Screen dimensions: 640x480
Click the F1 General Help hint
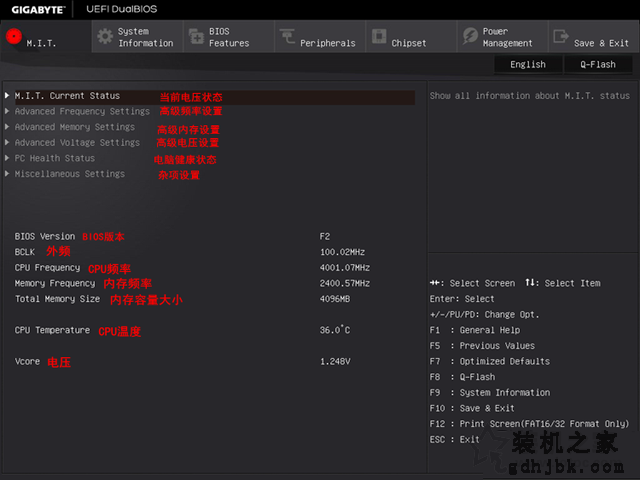[475, 330]
